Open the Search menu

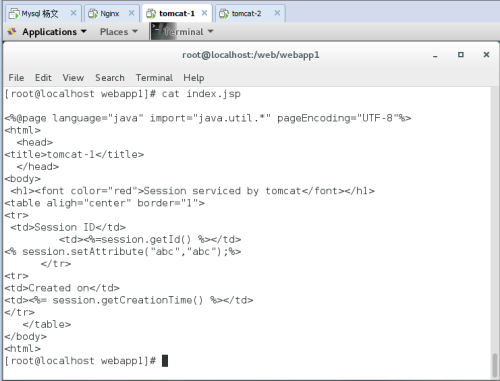coord(110,78)
